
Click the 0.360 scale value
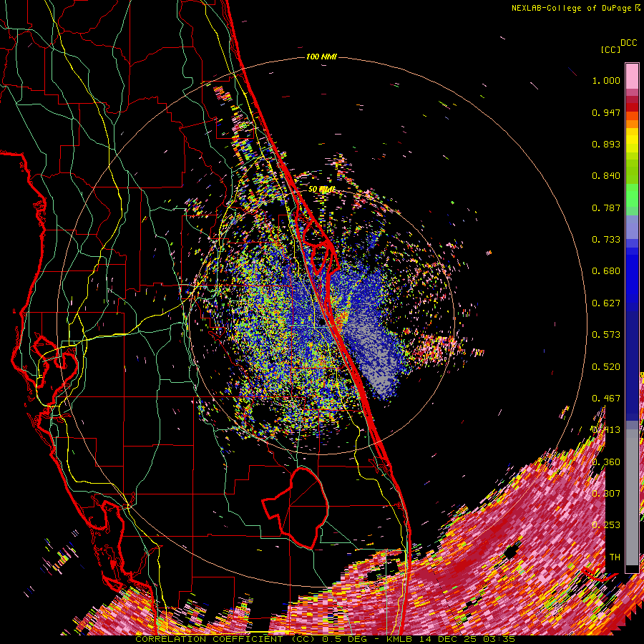(x=606, y=462)
